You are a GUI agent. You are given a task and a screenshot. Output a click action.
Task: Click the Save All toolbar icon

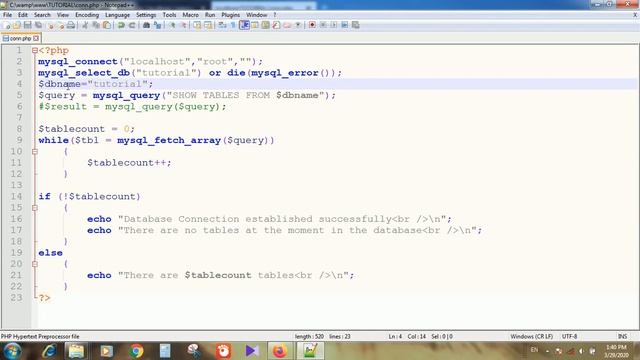click(x=38, y=25)
